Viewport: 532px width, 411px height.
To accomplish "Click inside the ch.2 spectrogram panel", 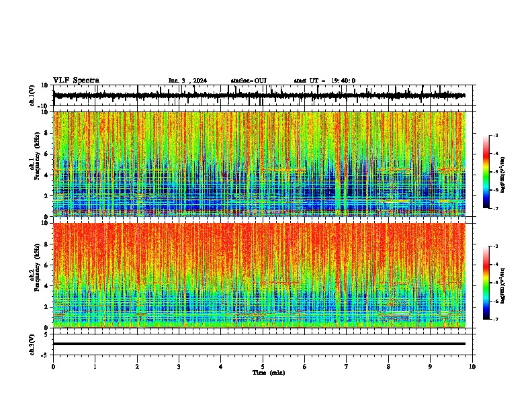I will point(259,275).
